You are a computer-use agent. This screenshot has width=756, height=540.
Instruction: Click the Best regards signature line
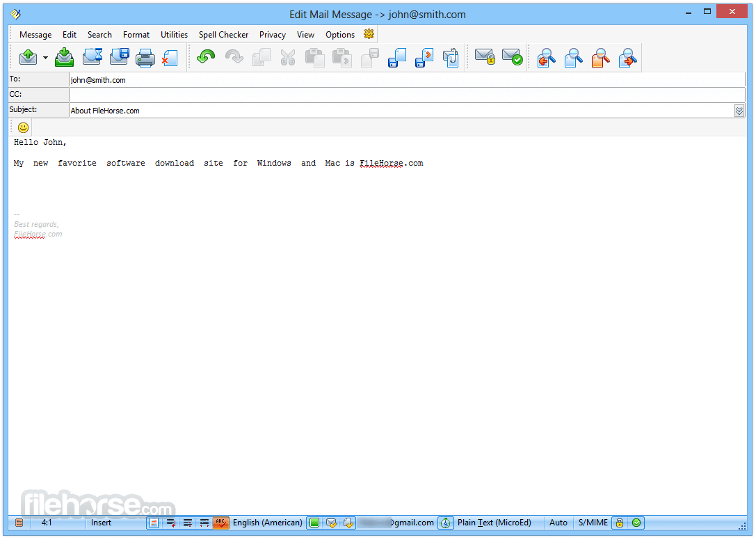36,224
